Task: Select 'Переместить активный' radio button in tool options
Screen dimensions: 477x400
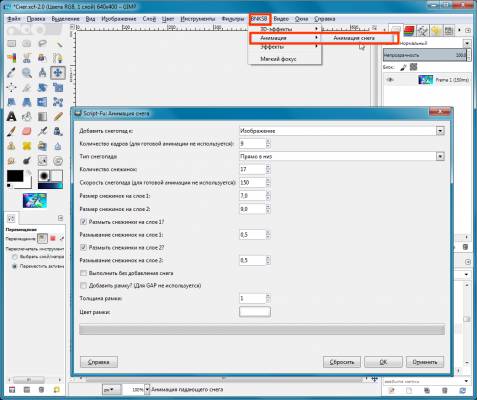Action: pyautogui.click(x=14, y=266)
